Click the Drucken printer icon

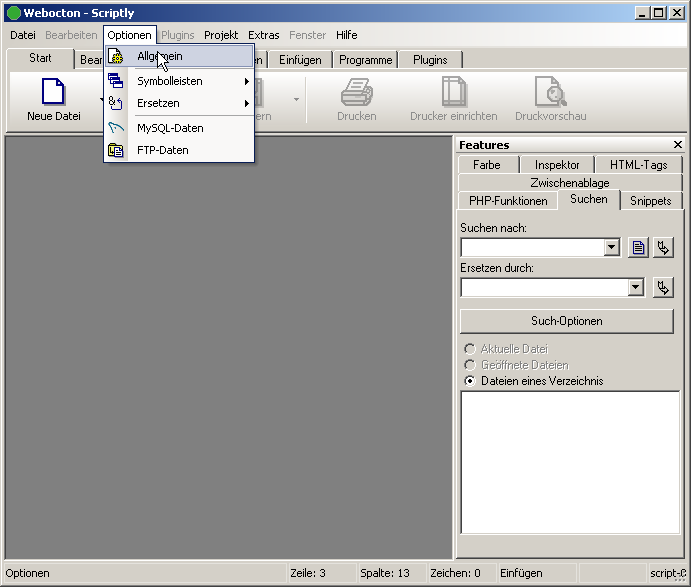(357, 92)
